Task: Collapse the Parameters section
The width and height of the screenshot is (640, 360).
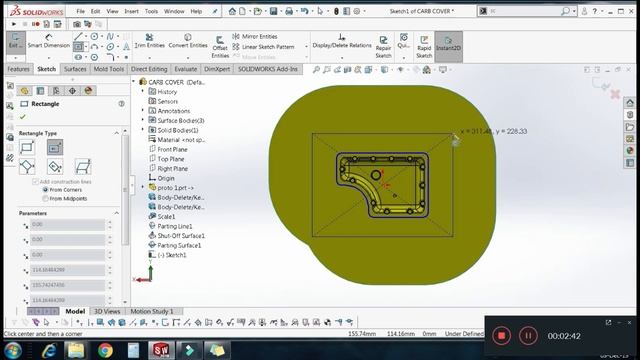Action: (116, 213)
